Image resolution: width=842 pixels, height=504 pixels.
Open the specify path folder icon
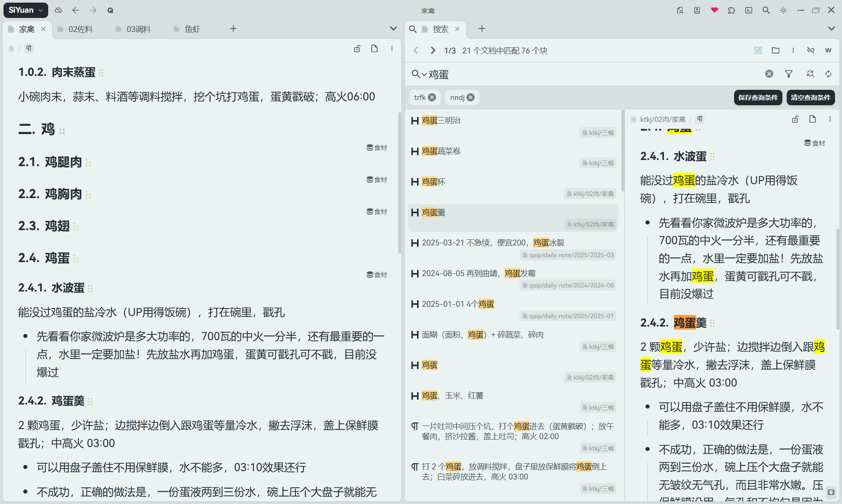point(775,50)
